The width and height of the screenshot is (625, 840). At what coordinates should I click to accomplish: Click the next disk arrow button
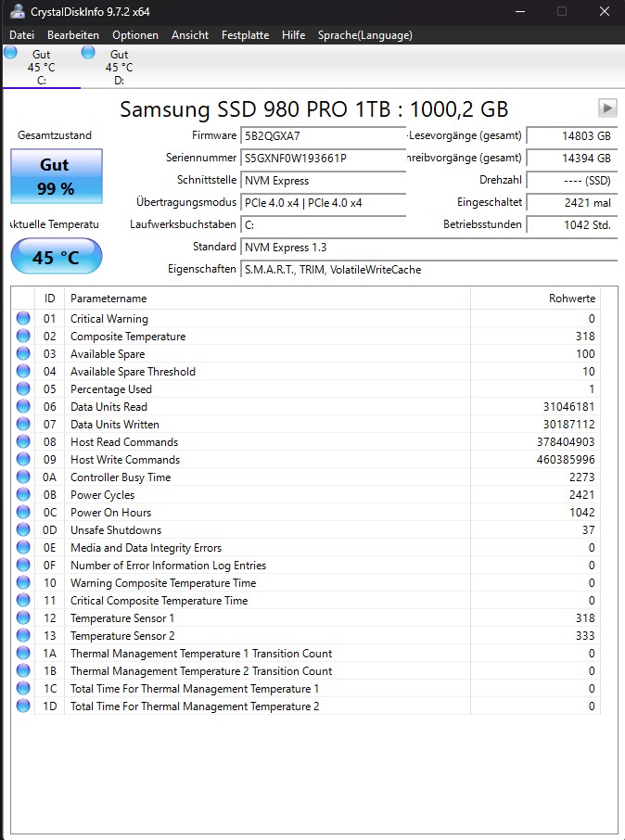[x=607, y=108]
